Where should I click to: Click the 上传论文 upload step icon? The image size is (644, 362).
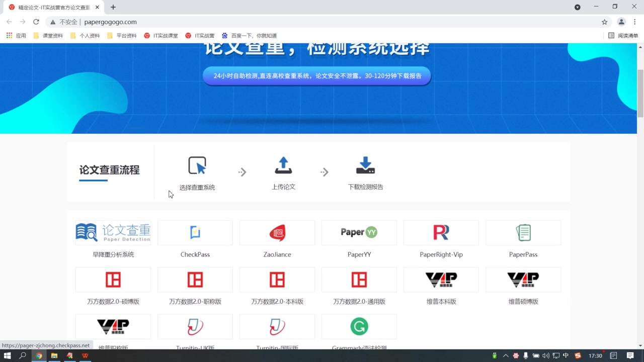click(x=283, y=165)
